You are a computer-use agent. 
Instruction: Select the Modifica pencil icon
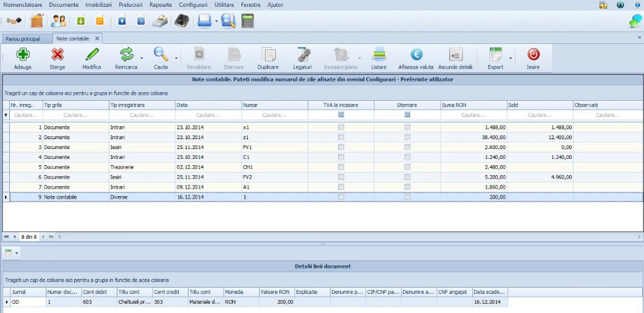(91, 54)
